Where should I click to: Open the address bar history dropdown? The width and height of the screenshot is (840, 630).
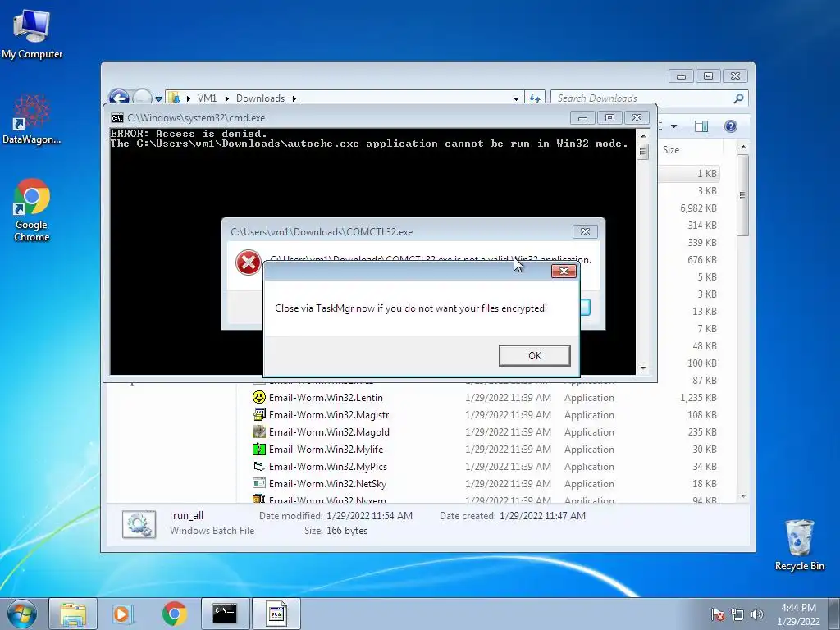click(x=516, y=98)
